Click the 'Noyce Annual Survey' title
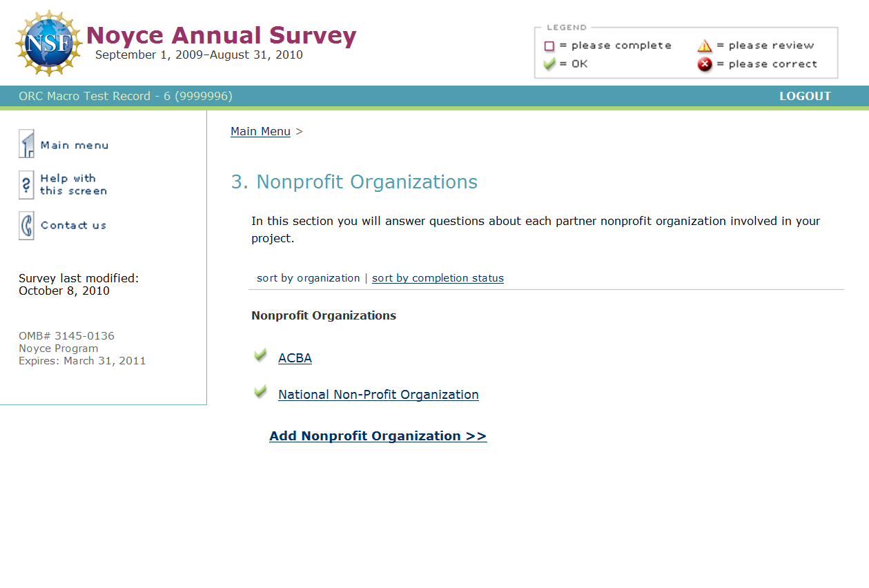 pyautogui.click(x=222, y=35)
